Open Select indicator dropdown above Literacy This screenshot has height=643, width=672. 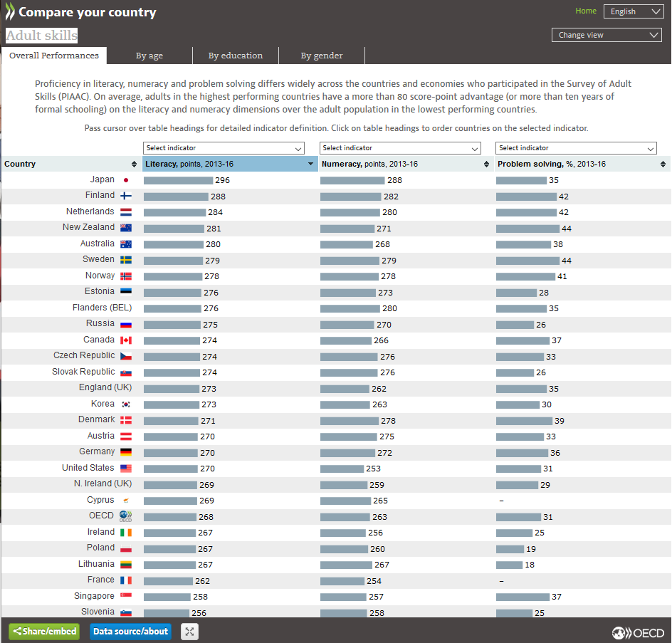tap(224, 148)
